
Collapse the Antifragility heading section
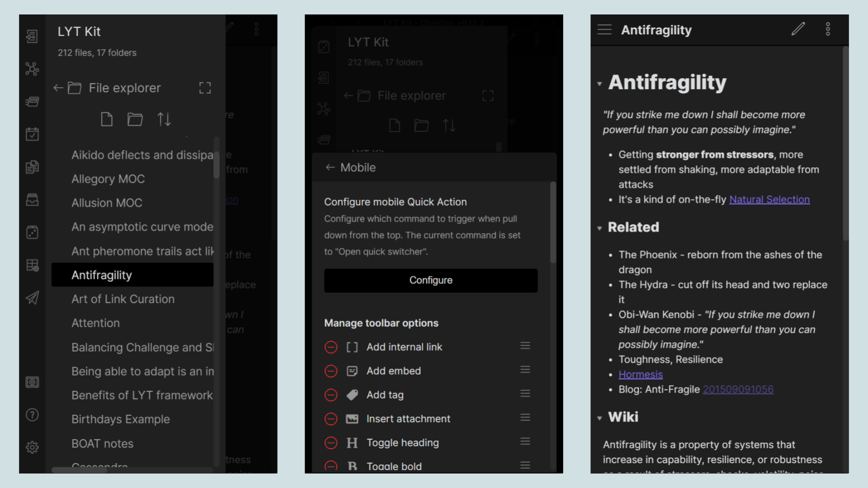coord(599,84)
